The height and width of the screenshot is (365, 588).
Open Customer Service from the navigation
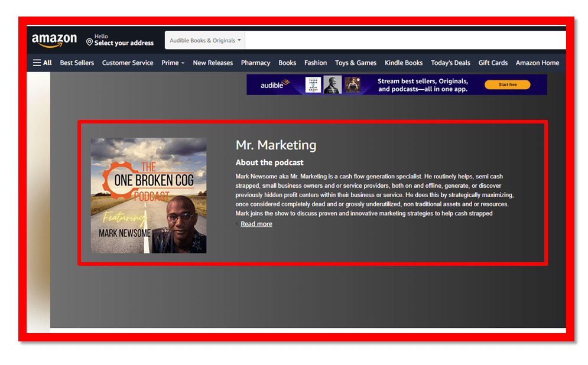[x=128, y=63]
